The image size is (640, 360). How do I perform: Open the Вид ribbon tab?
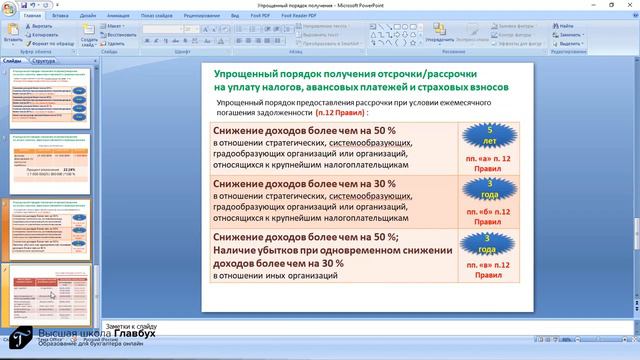coord(235,16)
